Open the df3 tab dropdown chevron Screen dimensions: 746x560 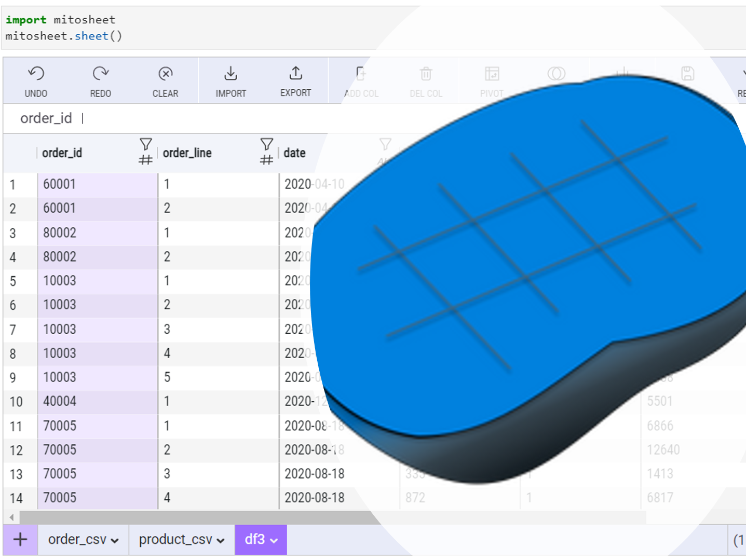[x=274, y=541]
